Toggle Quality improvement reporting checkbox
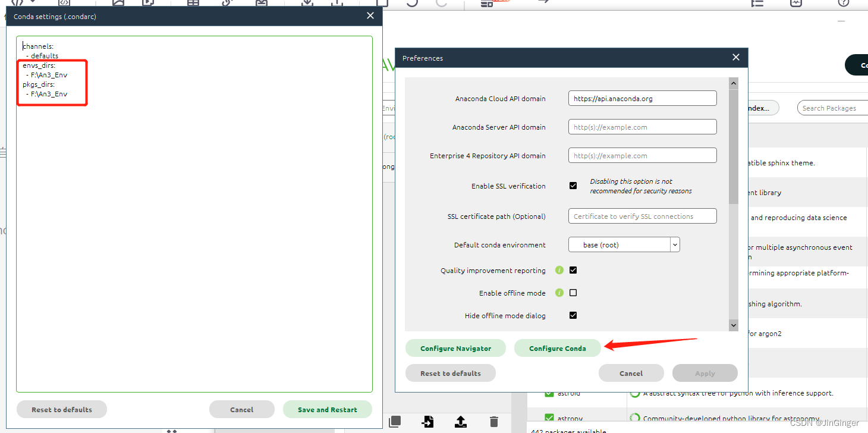 click(573, 270)
